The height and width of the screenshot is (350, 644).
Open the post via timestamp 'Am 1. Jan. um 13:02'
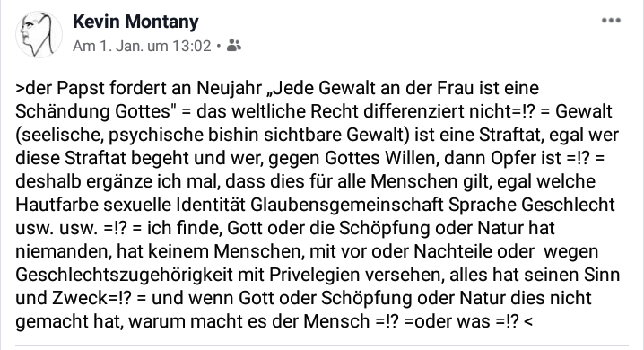(x=142, y=46)
